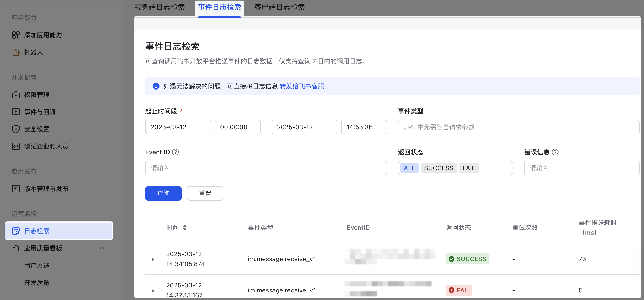This screenshot has width=644, height=300.
Task: Collapse the app quality dashboard section
Action: (x=102, y=248)
